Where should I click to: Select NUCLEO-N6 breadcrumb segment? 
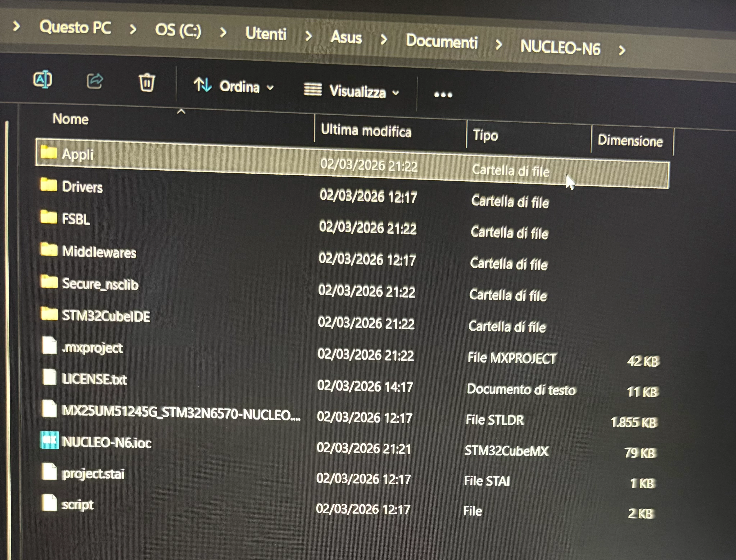point(560,47)
